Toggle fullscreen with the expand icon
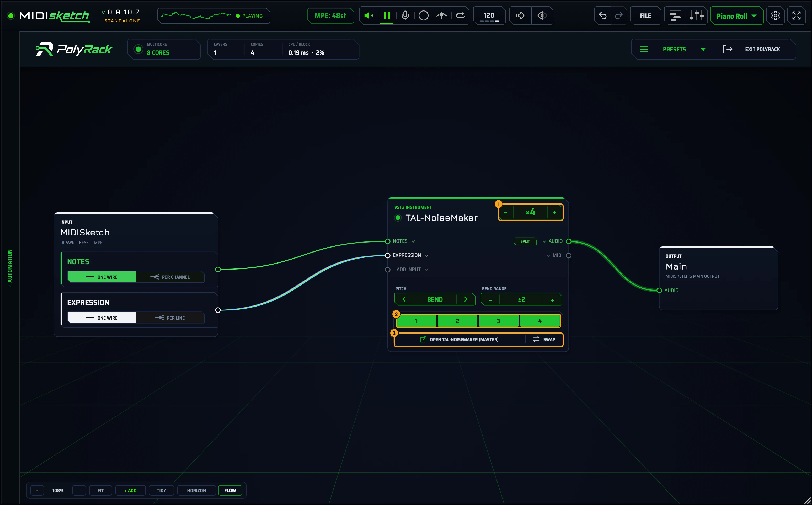 [797, 16]
